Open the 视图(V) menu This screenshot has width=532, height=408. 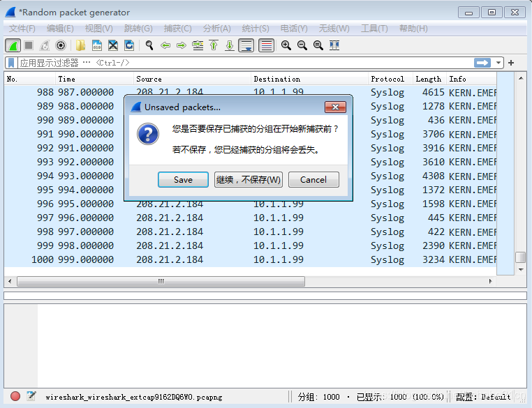point(98,29)
